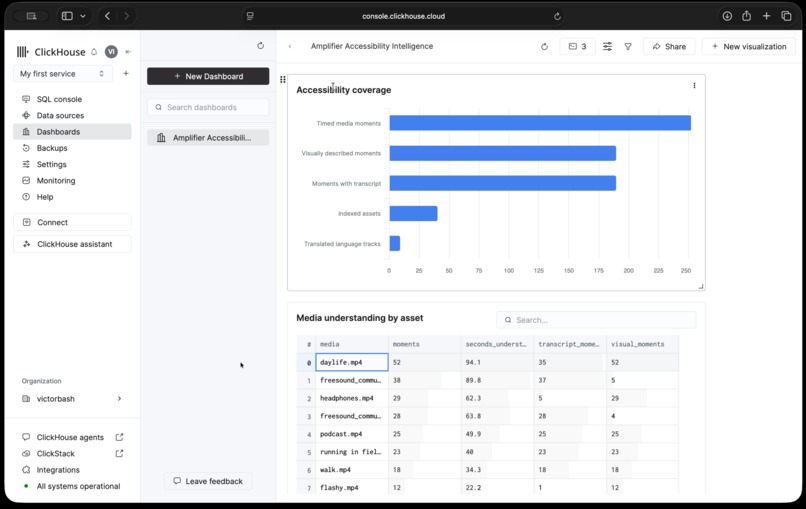Select the flashy.mp4 cell

(352, 487)
